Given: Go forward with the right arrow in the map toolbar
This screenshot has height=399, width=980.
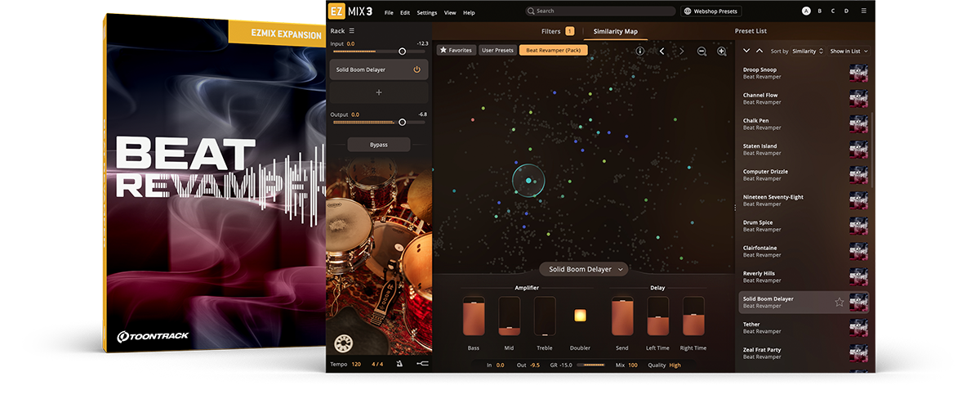Looking at the screenshot, I should (x=682, y=51).
